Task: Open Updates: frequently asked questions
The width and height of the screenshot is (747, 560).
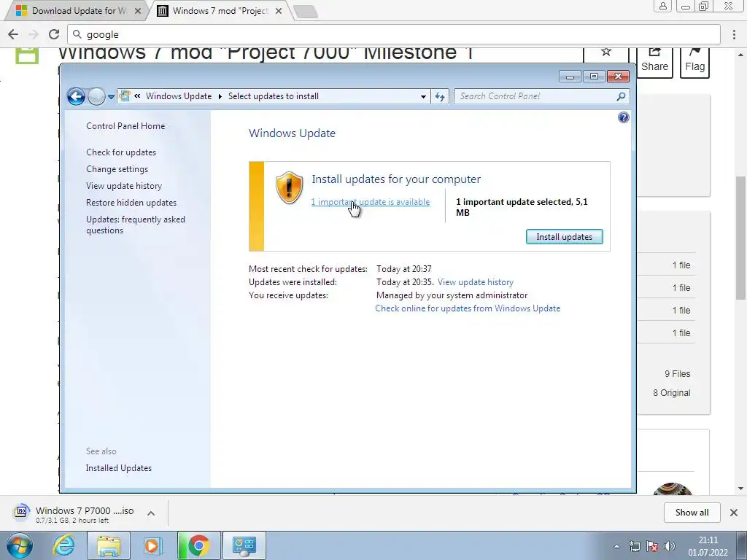Action: [x=136, y=225]
